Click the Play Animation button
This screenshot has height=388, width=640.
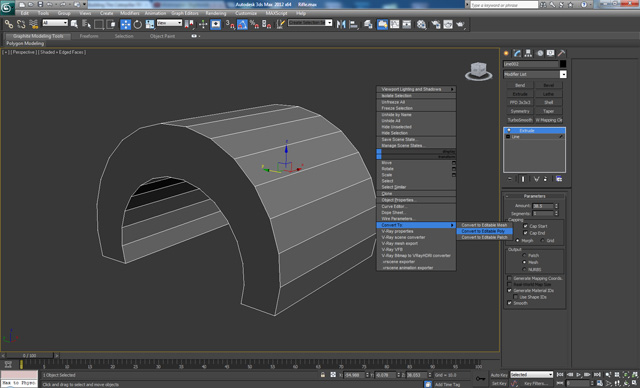[578, 375]
